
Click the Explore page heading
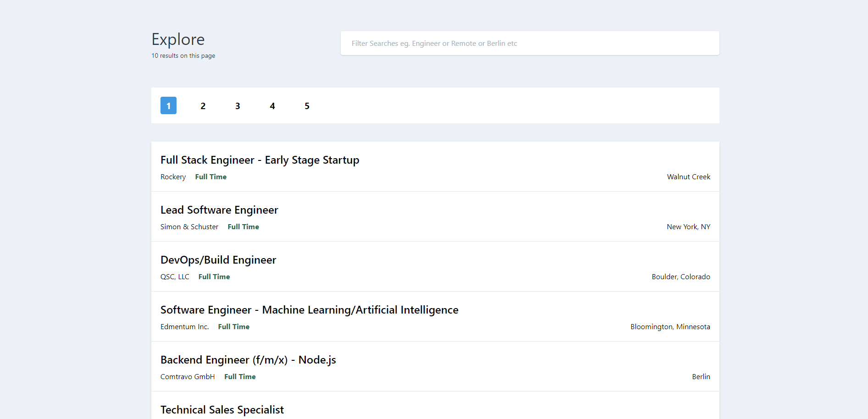(178, 39)
